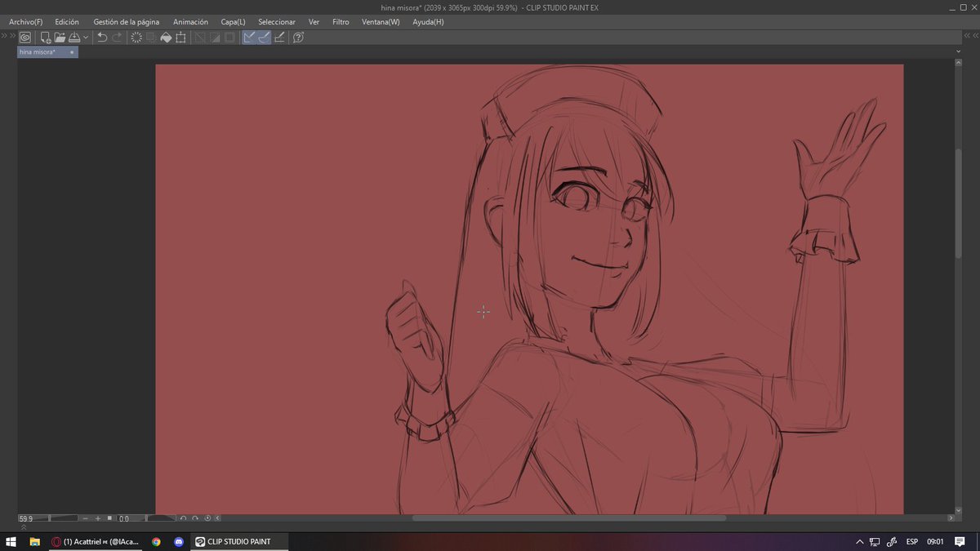Open file with folder icon

(x=60, y=38)
